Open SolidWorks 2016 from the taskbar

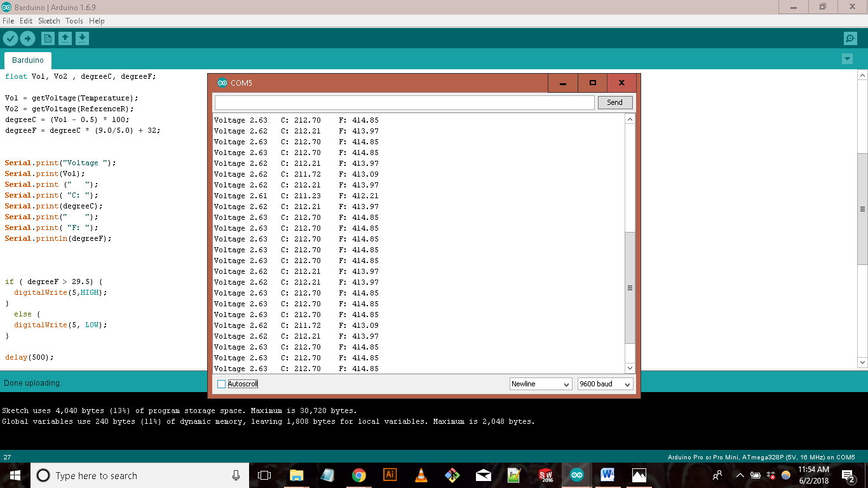[546, 475]
